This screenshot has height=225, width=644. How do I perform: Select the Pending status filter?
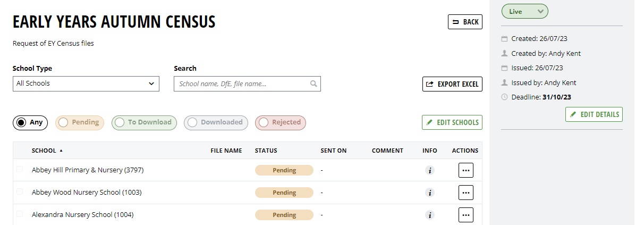point(80,122)
